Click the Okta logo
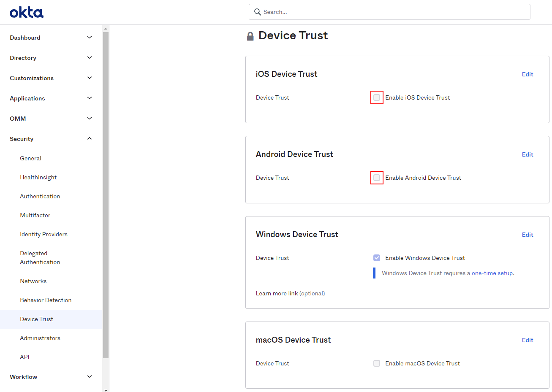 26,12
